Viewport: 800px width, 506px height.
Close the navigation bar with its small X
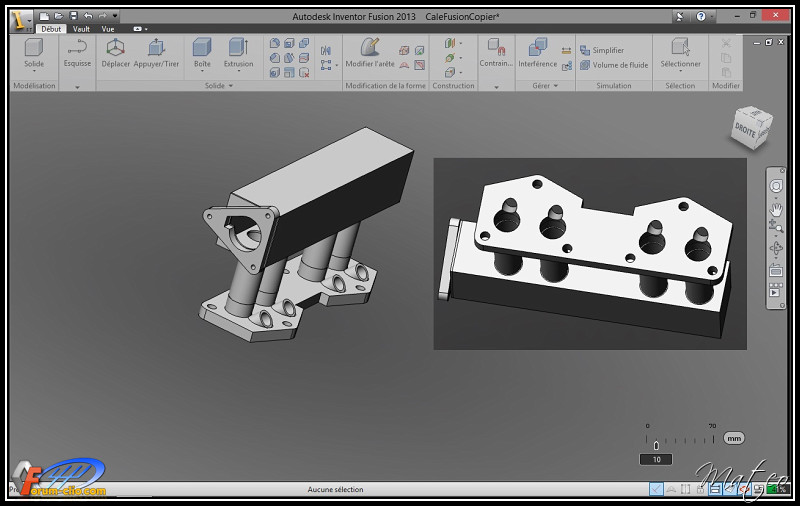(782, 170)
